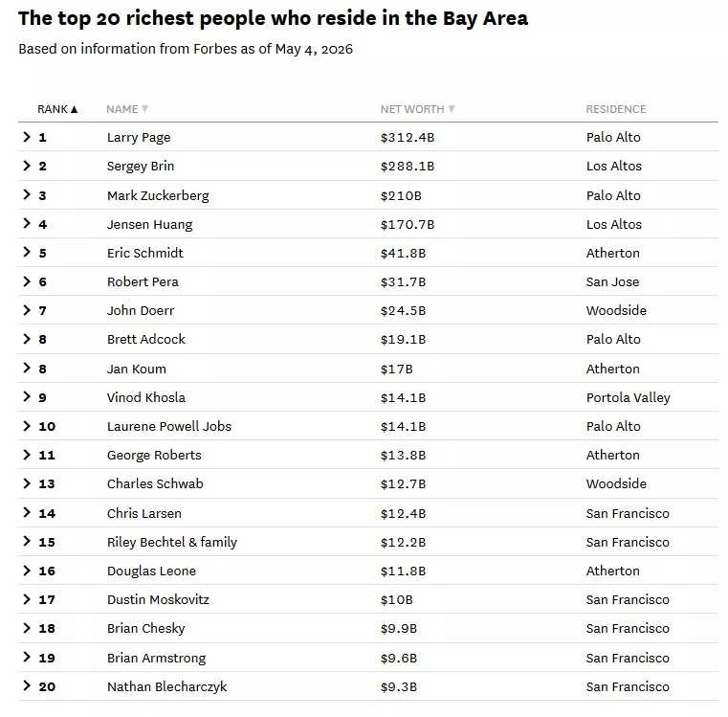The width and height of the screenshot is (728, 717).
Task: Open Mark Zuckerberg row chevron
Action: pos(27,194)
